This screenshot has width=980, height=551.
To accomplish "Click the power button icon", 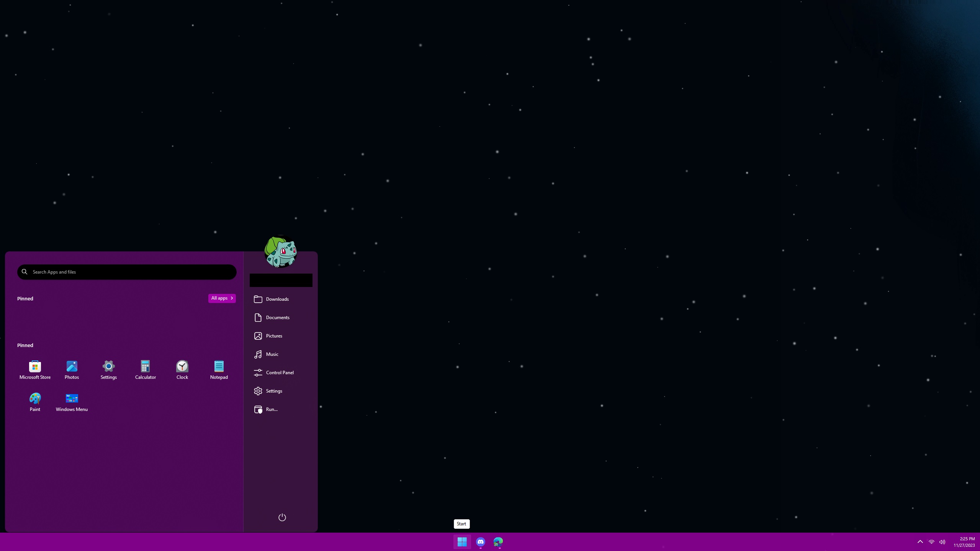I will pyautogui.click(x=282, y=517).
